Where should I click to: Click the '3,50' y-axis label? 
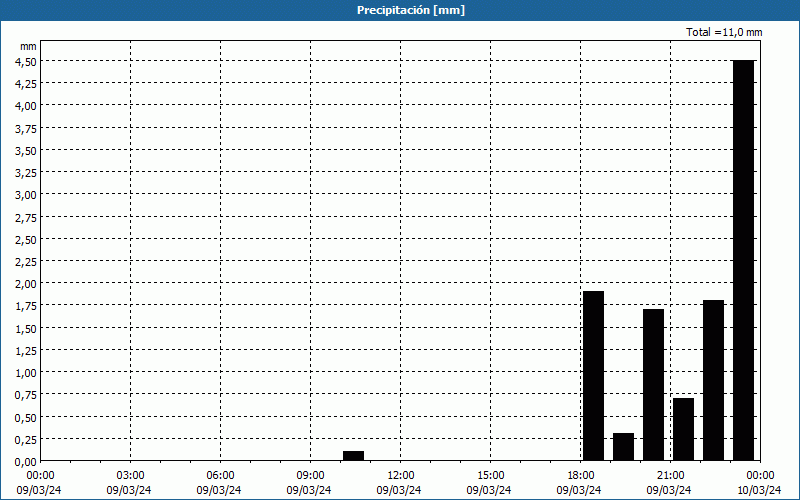[x=26, y=151]
